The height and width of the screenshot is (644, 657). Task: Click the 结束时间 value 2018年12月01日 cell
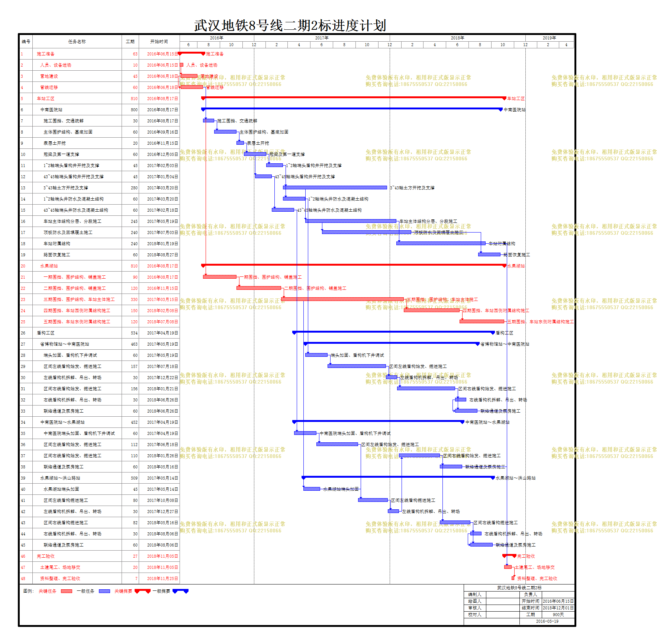(x=558, y=608)
